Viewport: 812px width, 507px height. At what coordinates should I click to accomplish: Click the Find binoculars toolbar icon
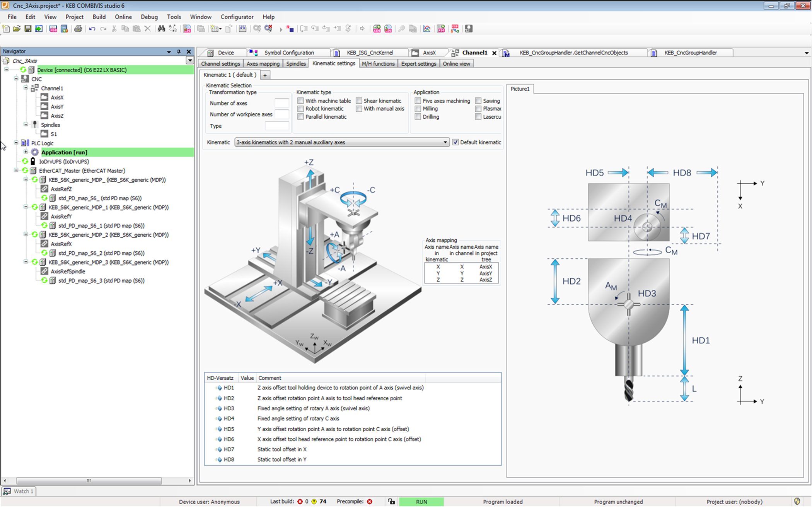(x=161, y=29)
